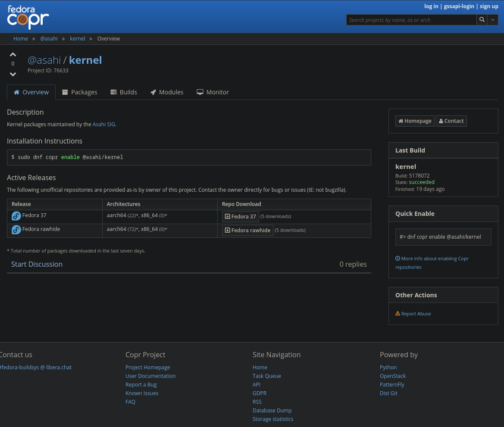
Task: Upvote the project with the up arrow
Action: [x=13, y=55]
